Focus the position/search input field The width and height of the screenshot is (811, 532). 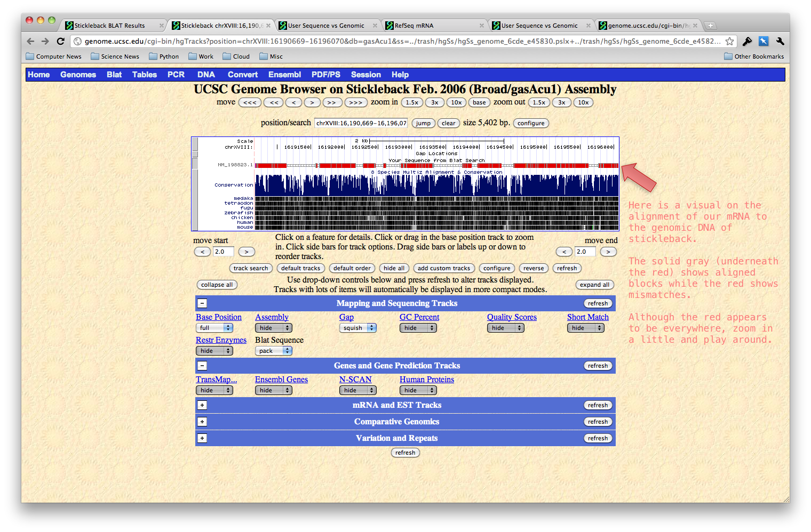(361, 123)
